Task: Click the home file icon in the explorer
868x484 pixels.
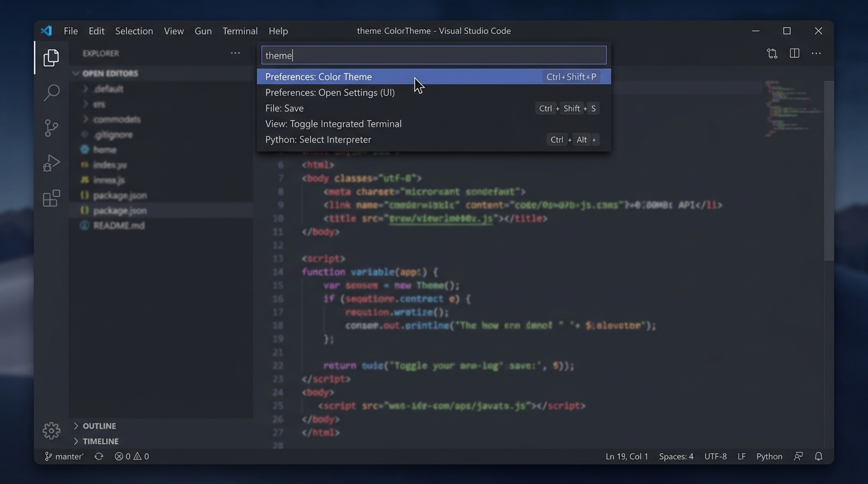Action: 85,150
